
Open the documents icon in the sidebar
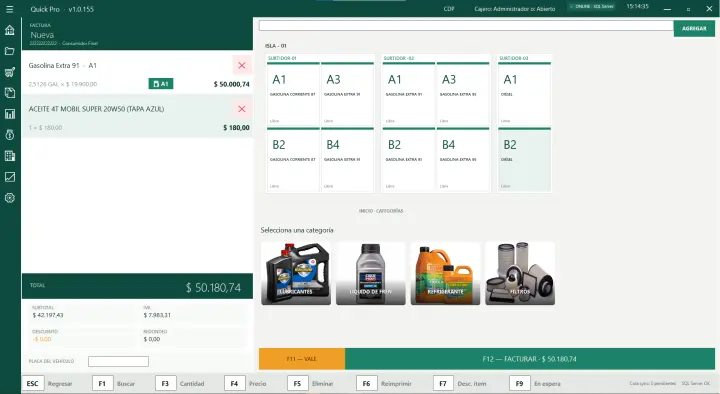[x=10, y=93]
